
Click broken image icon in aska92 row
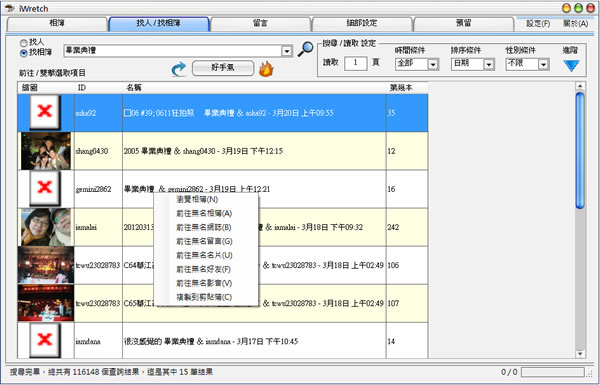coord(45,112)
